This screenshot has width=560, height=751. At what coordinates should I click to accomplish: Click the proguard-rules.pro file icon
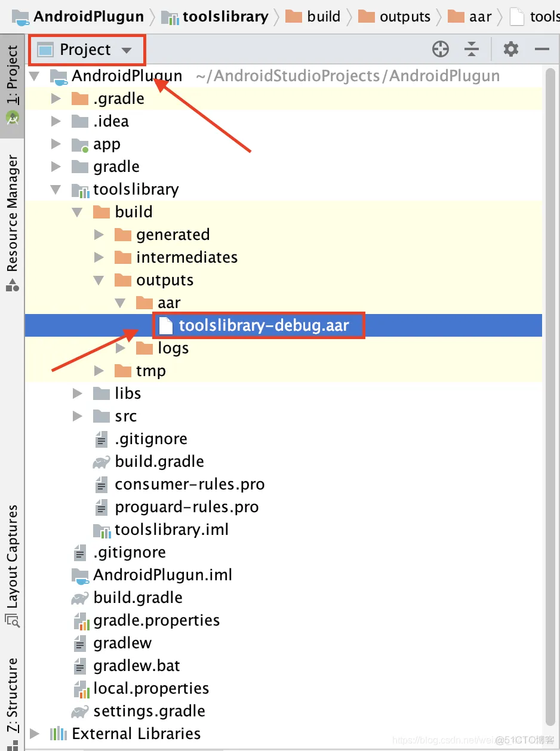pyautogui.click(x=101, y=507)
